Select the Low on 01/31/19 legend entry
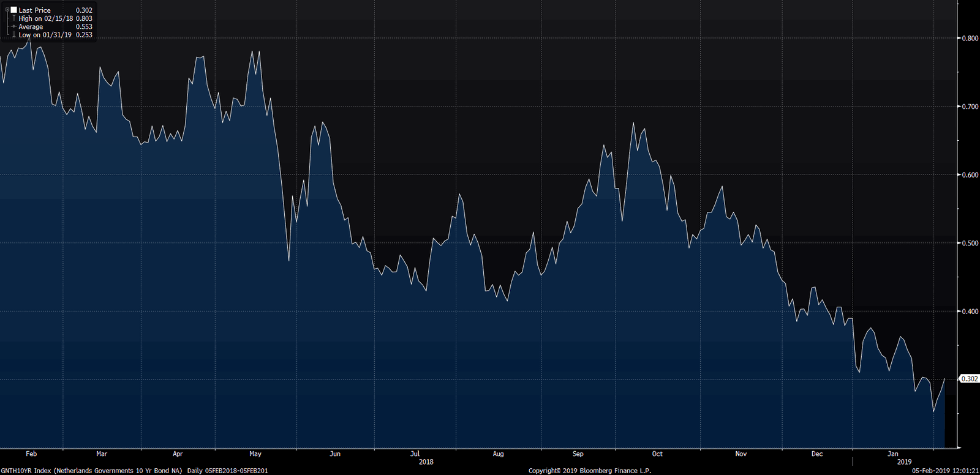The height and width of the screenshot is (475, 980). coord(45,35)
